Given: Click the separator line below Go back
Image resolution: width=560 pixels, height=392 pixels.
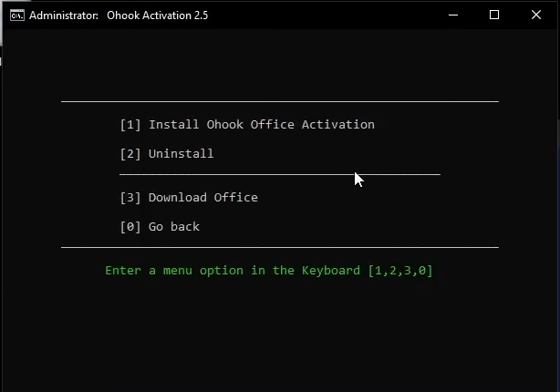Looking at the screenshot, I should tap(279, 247).
